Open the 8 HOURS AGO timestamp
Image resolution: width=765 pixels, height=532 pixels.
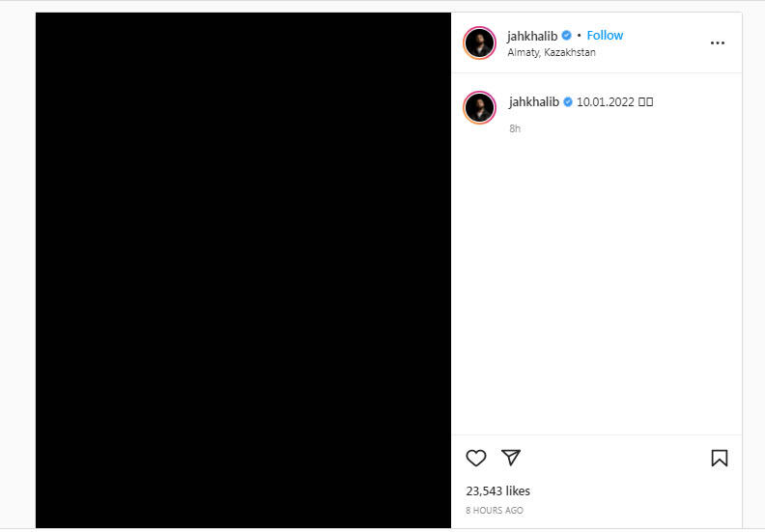[495, 510]
